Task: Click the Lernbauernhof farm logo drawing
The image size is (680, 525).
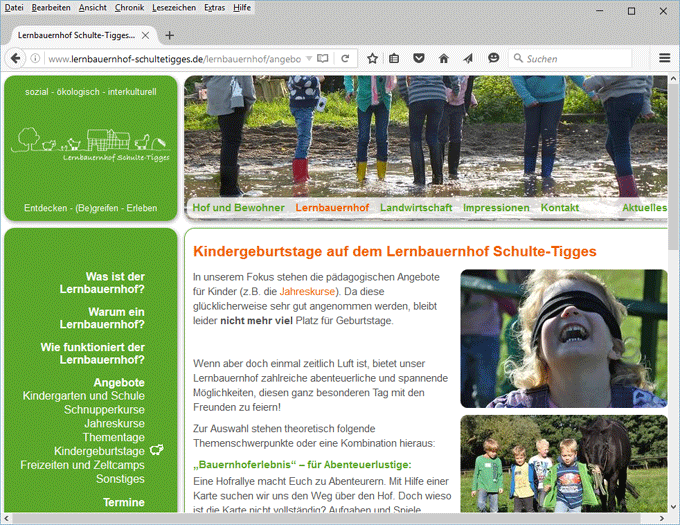Action: [x=90, y=144]
